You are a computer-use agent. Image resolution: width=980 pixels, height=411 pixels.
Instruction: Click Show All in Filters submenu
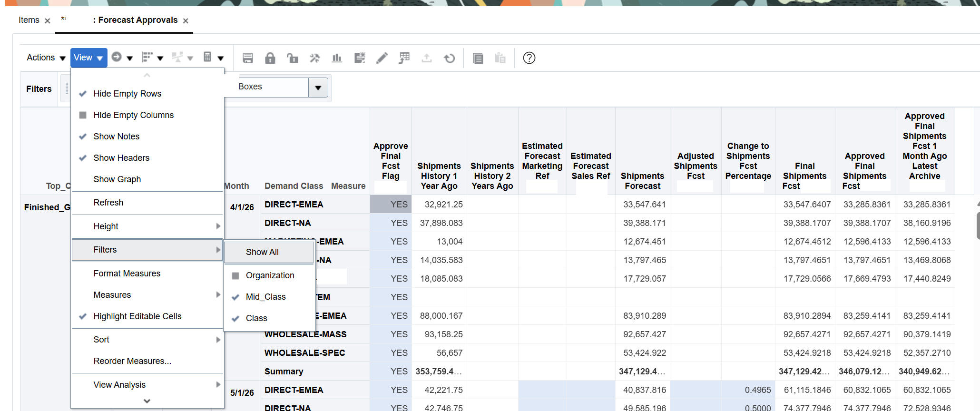point(262,252)
